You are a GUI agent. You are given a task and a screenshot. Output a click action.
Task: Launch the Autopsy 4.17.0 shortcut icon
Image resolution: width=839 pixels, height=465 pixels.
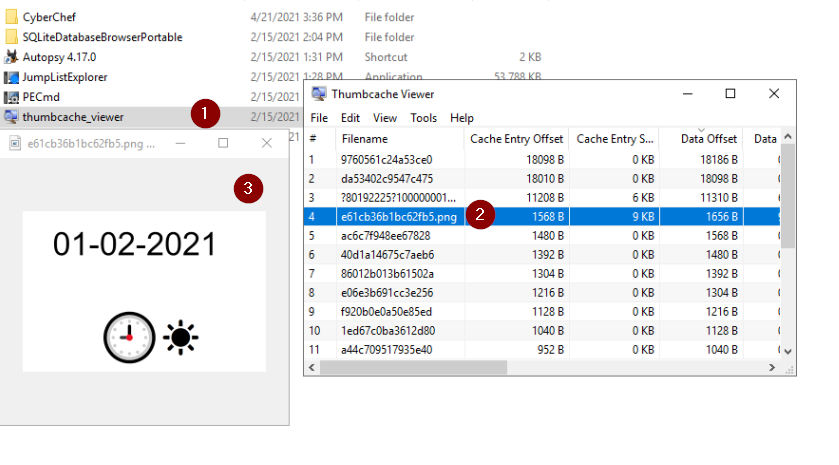(12, 57)
